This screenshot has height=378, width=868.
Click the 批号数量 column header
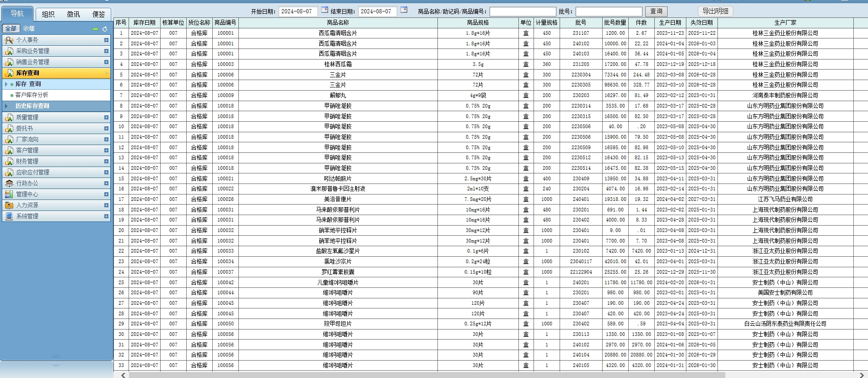615,22
